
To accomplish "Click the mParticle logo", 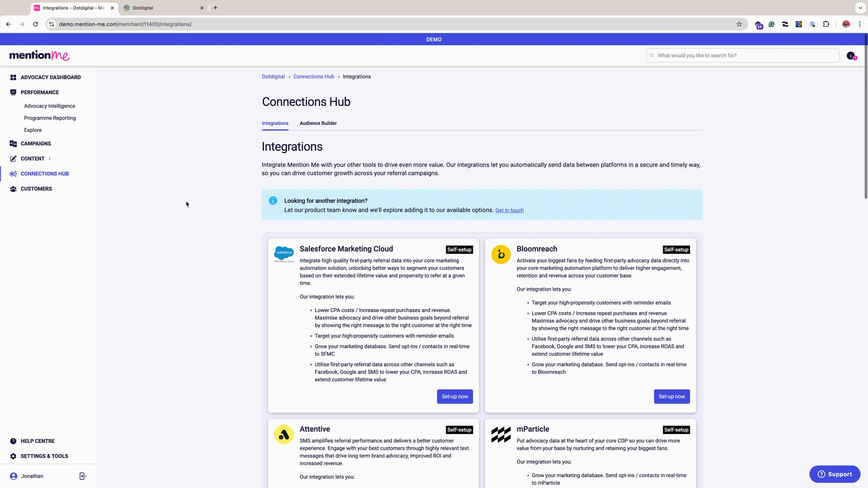I will coord(501,434).
